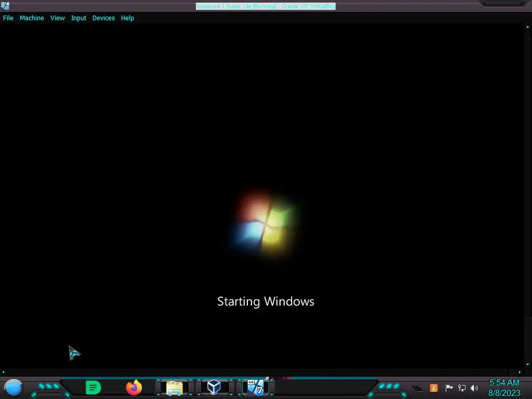Open the Devices menu

coord(103,18)
